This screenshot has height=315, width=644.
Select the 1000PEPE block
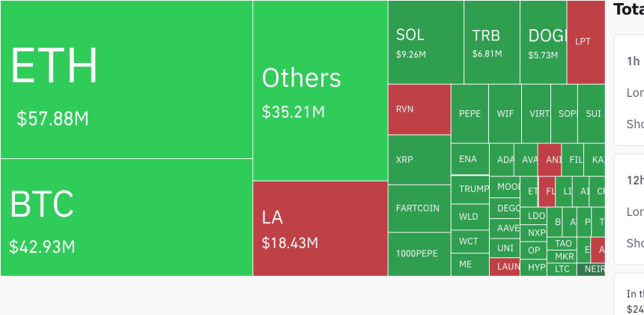coord(419,254)
